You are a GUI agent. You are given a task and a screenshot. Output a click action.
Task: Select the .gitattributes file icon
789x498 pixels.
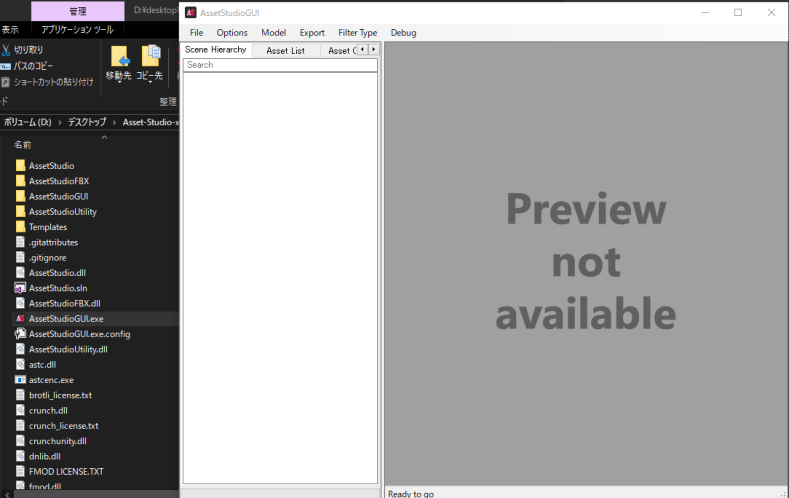pos(20,242)
